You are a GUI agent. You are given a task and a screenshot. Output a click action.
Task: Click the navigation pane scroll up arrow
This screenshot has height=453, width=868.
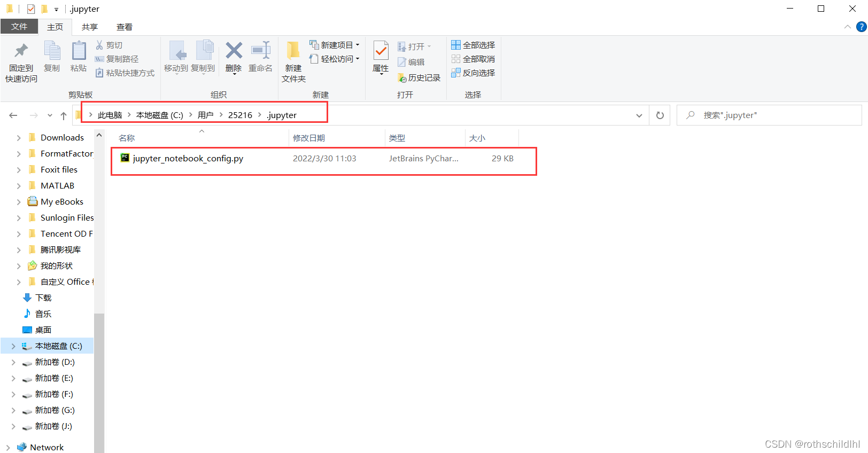99,135
